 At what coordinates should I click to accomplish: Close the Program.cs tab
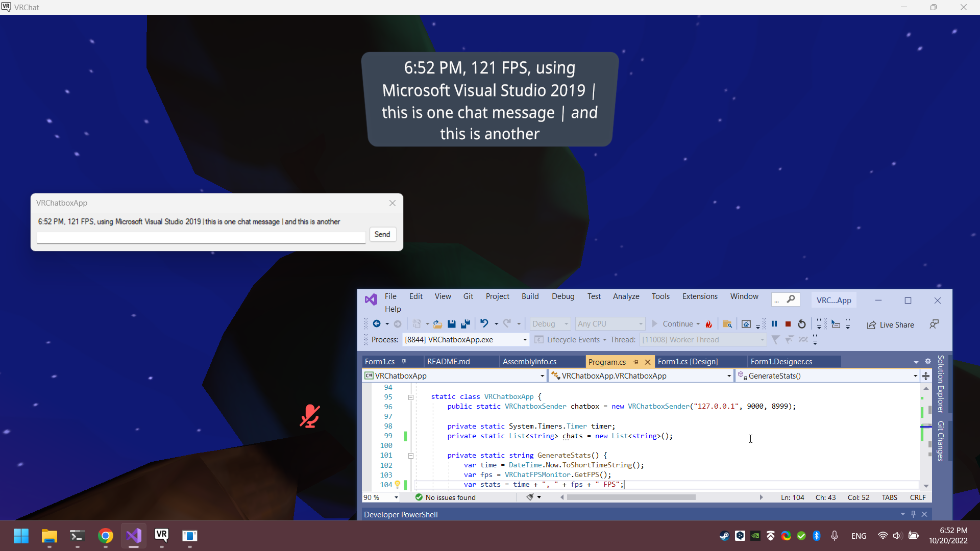click(648, 362)
